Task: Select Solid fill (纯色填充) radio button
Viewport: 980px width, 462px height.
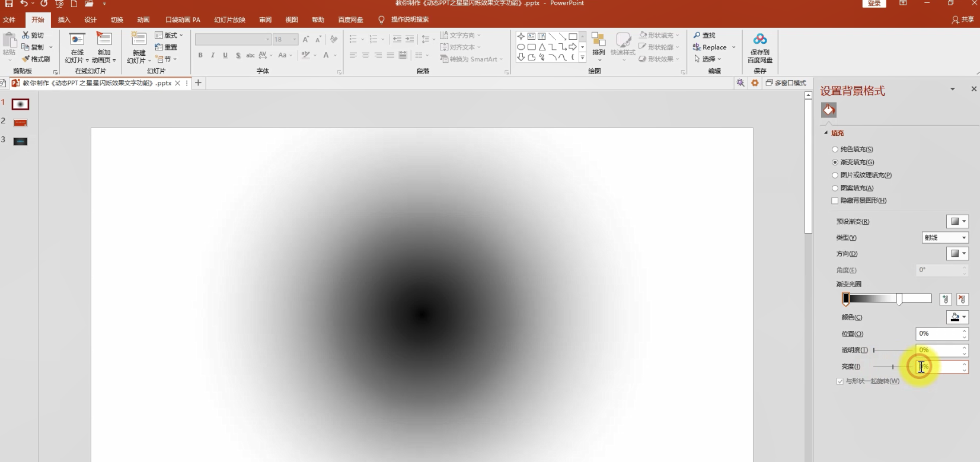Action: pyautogui.click(x=835, y=149)
